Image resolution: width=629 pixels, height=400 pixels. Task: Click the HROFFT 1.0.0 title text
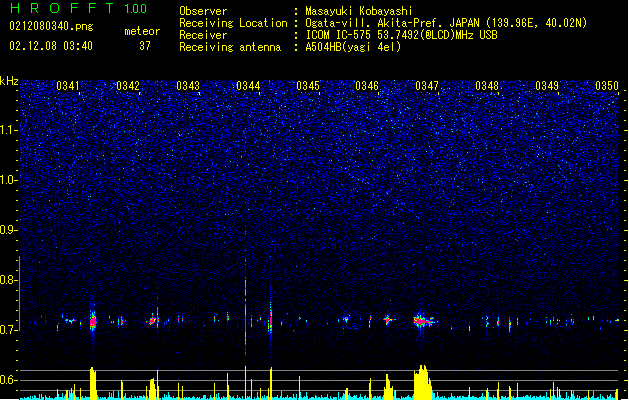[79, 8]
